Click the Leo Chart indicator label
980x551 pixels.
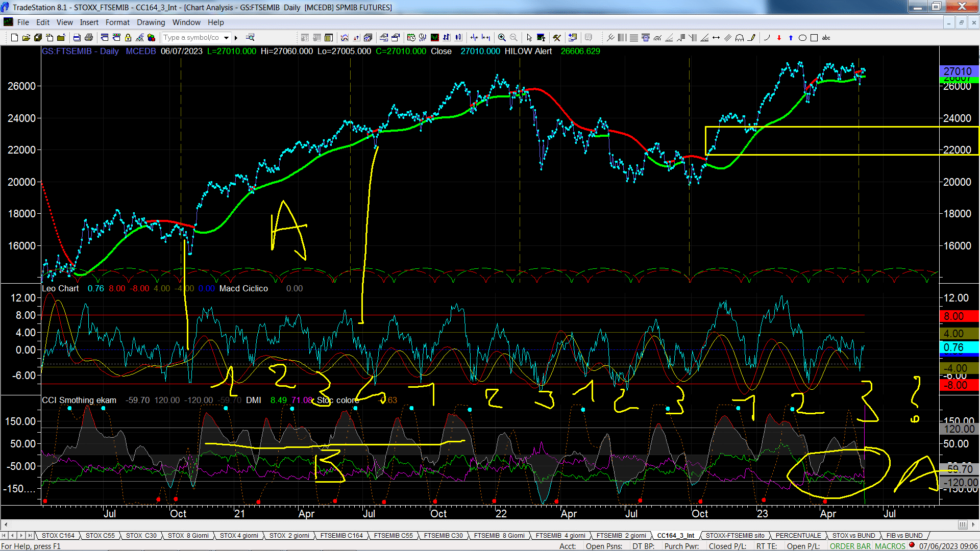(x=60, y=288)
